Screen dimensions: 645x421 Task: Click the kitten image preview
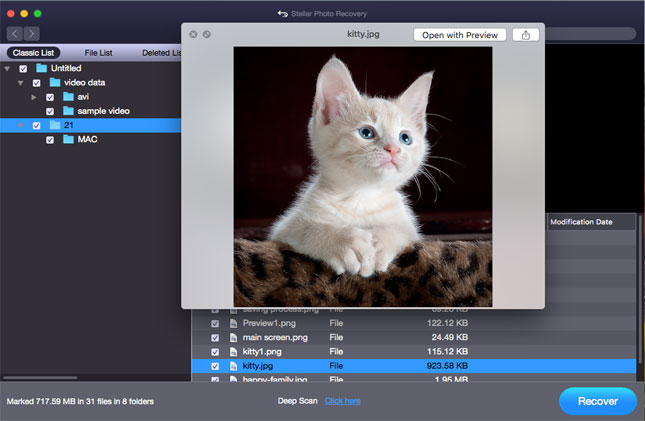click(x=363, y=177)
